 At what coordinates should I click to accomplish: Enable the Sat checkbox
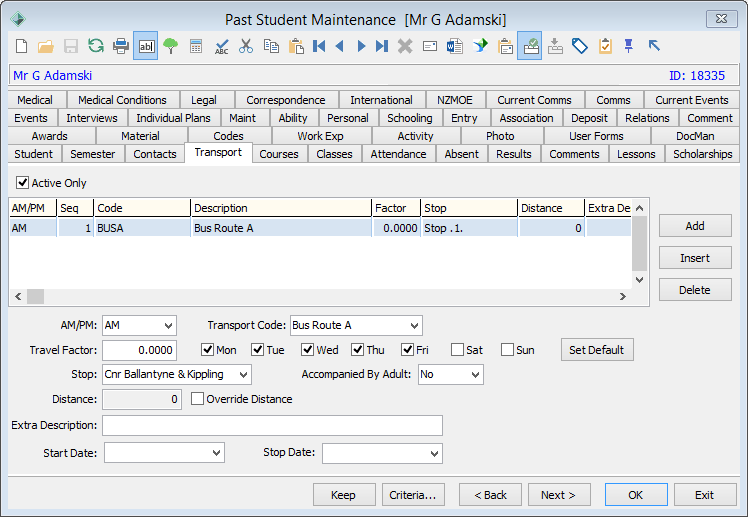pos(457,350)
